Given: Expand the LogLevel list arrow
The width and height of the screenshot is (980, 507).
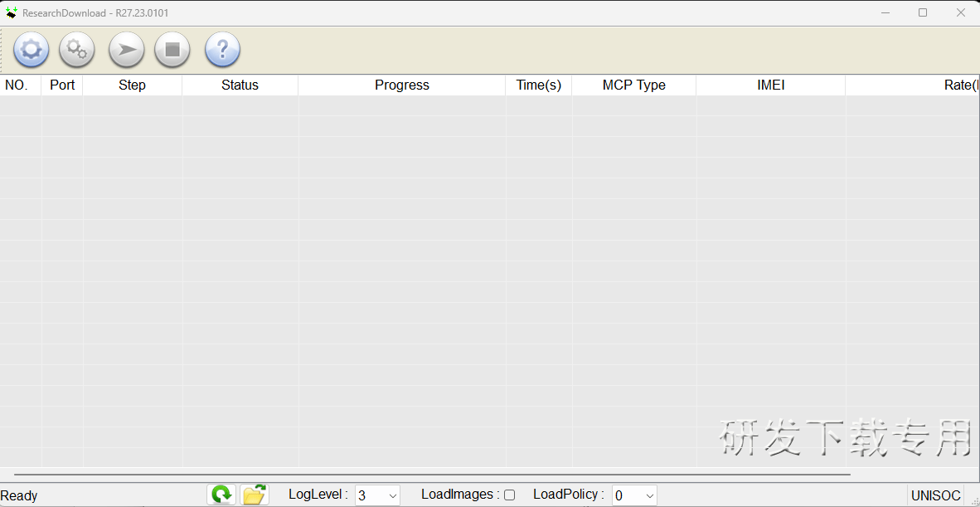Looking at the screenshot, I should [x=391, y=495].
